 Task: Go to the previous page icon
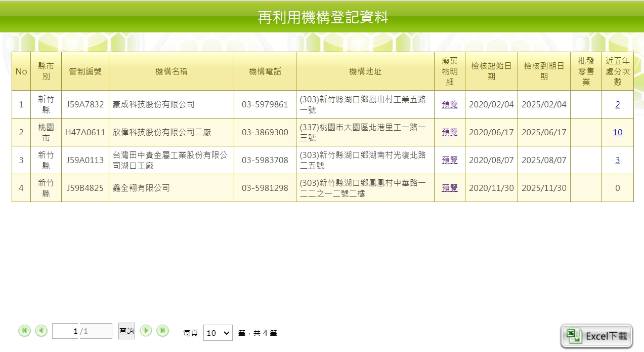coord(41,331)
